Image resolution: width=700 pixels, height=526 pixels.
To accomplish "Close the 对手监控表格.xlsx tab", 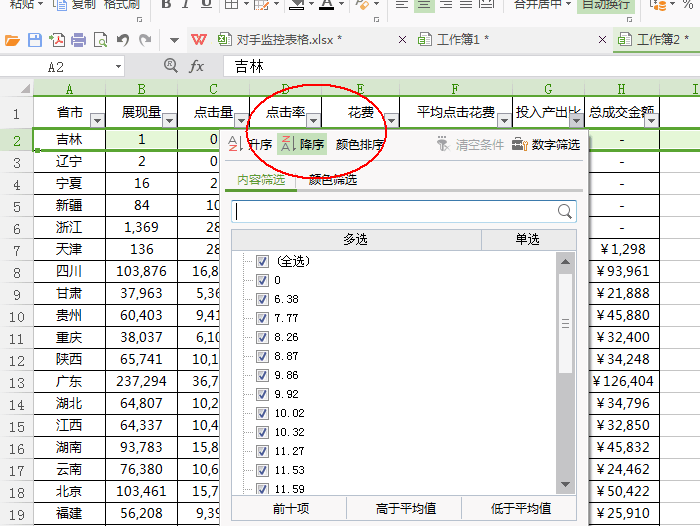I will tap(402, 40).
